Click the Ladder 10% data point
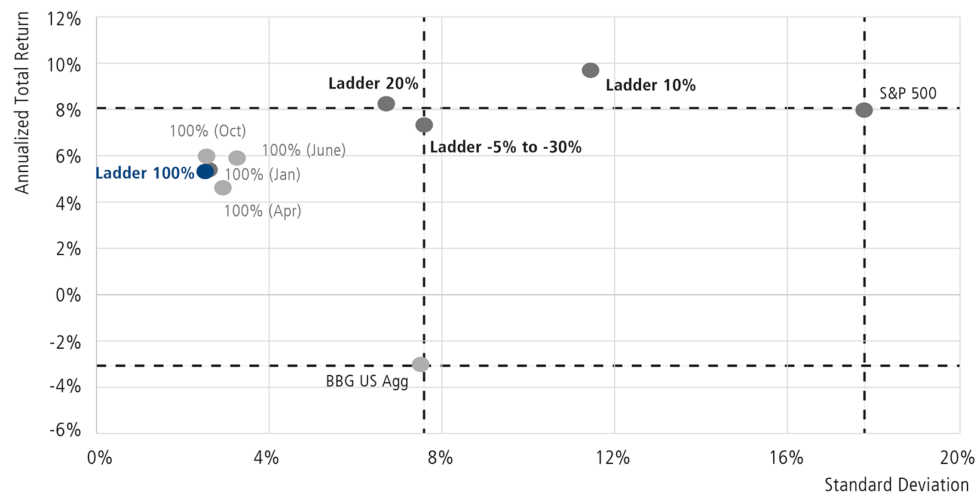980x498 pixels. tap(590, 70)
